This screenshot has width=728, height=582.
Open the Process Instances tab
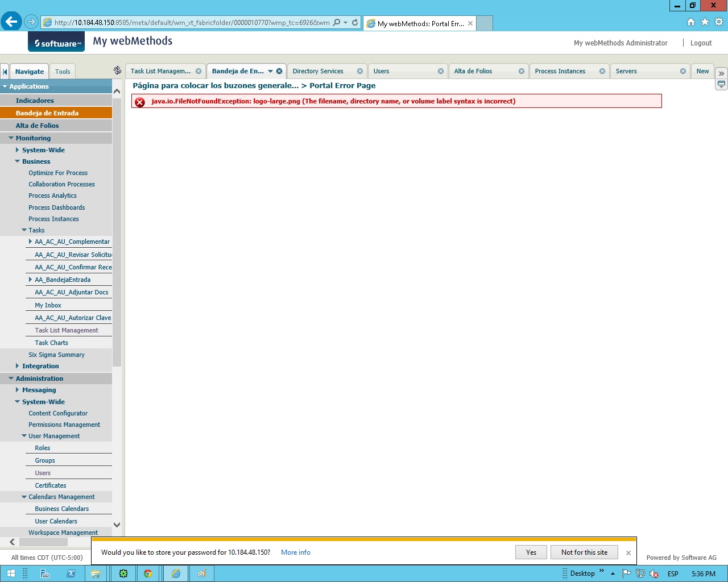(x=560, y=71)
